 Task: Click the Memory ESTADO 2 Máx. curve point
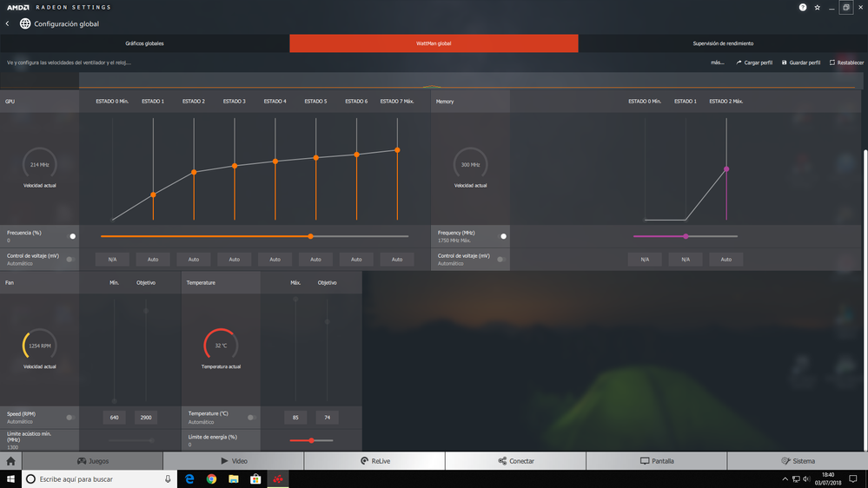(x=726, y=169)
